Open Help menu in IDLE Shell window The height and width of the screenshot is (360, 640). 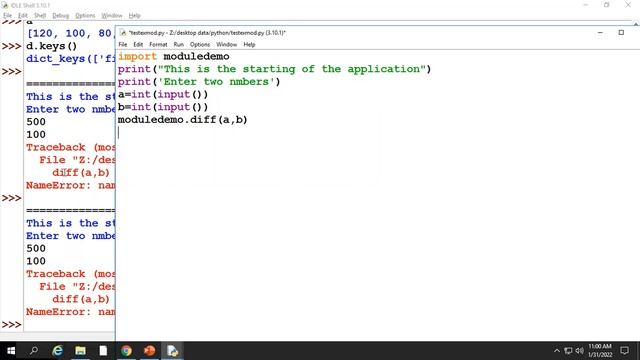134,16
